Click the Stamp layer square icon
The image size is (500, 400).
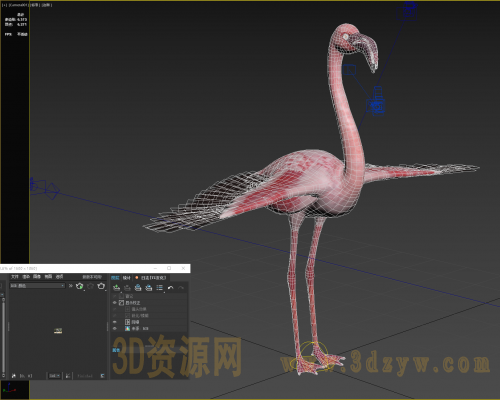point(121,296)
